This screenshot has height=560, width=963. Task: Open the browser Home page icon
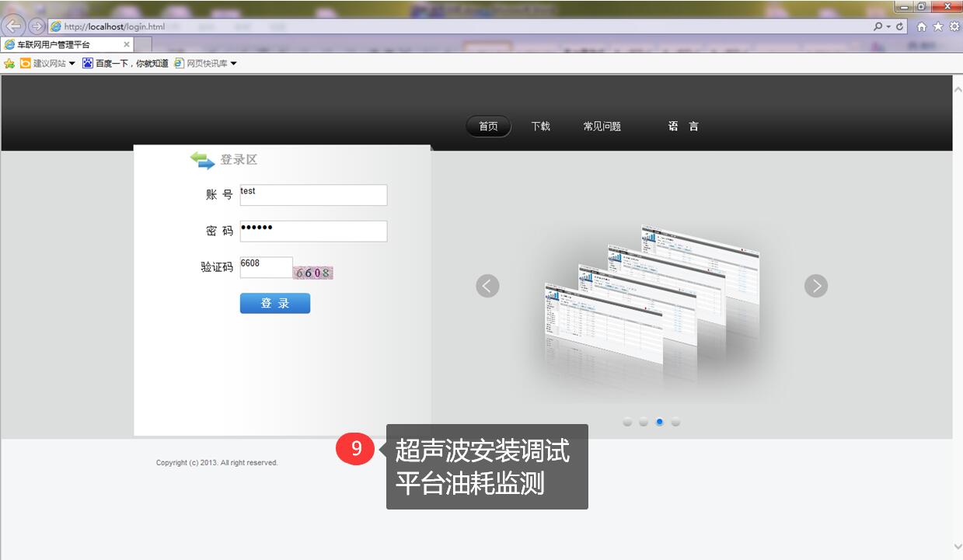pyautogui.click(x=922, y=26)
